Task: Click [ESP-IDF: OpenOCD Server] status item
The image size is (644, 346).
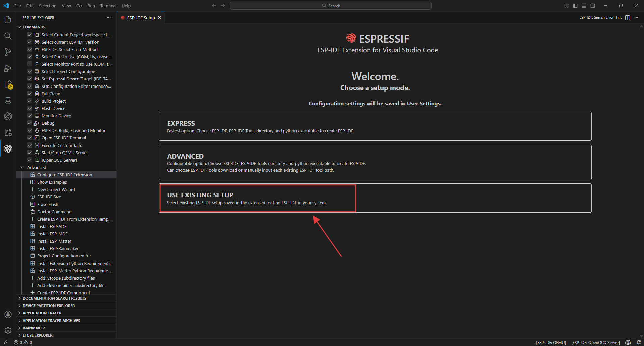Action: (x=595, y=342)
